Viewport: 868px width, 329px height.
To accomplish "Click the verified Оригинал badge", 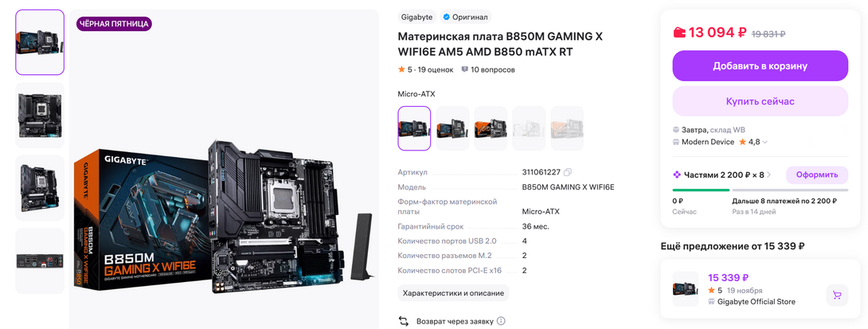I will click(465, 18).
